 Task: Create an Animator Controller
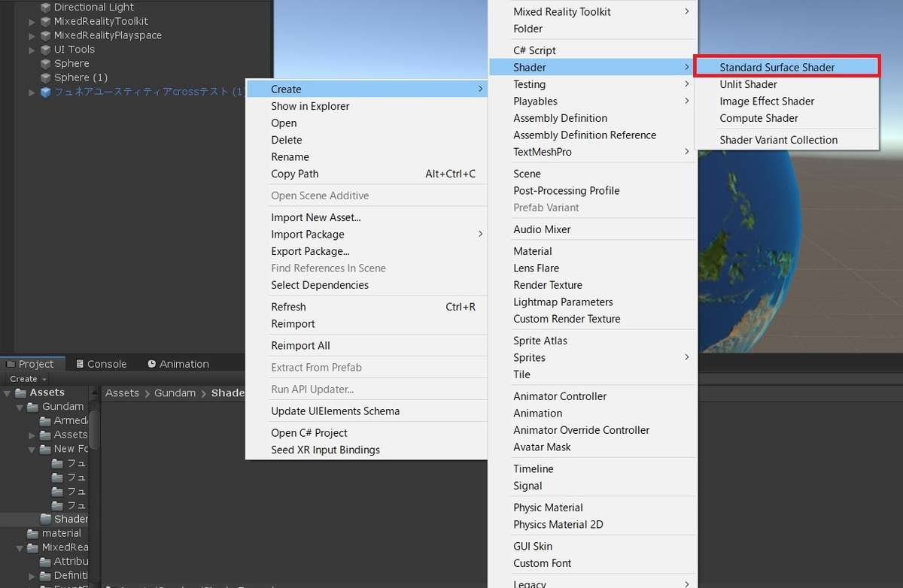593,396
